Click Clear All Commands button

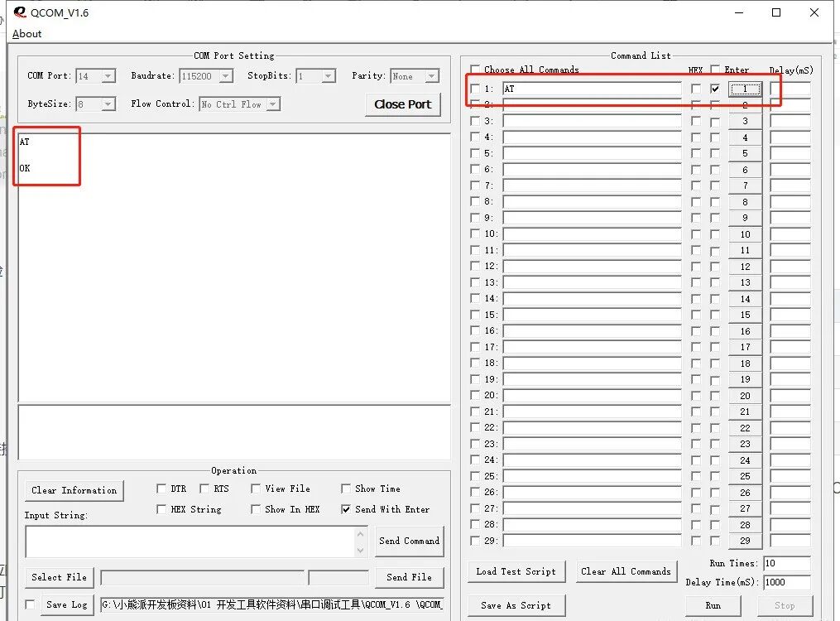click(626, 571)
